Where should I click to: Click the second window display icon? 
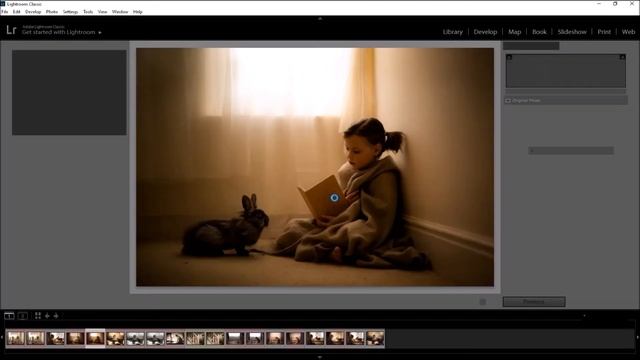(23, 316)
